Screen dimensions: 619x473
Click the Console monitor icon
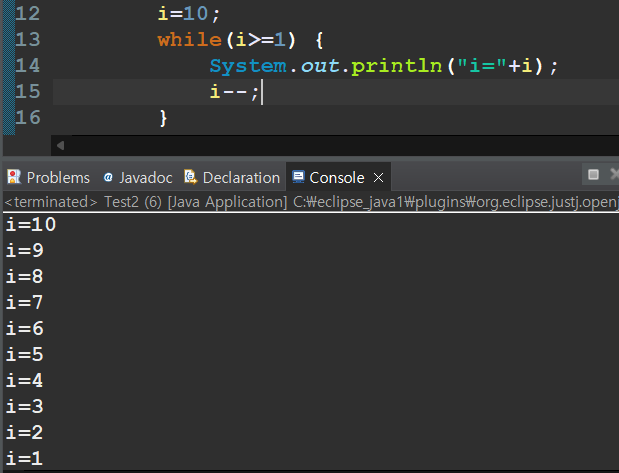[298, 177]
